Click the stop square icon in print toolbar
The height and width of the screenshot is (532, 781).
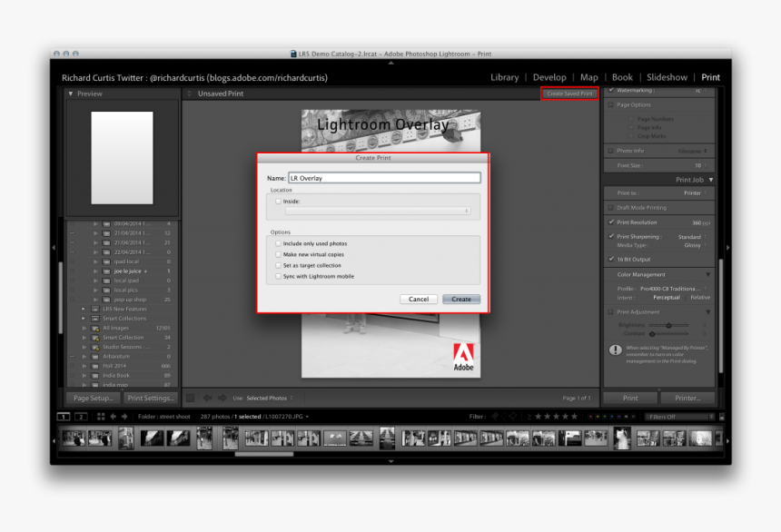[x=191, y=398]
